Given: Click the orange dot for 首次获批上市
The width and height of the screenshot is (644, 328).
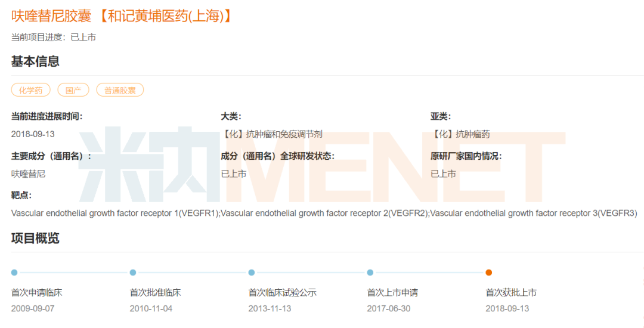Looking at the screenshot, I should (x=489, y=273).
